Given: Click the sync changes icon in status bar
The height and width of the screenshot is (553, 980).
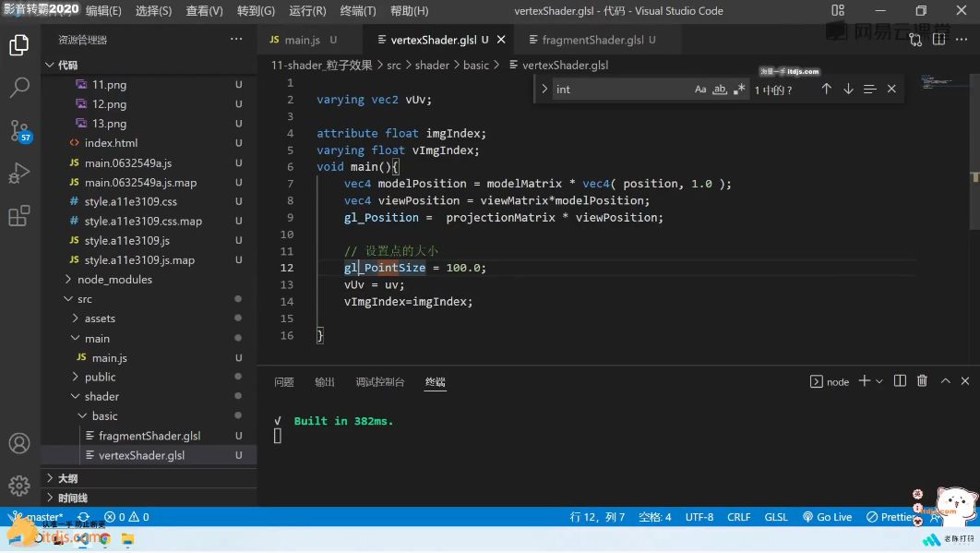Looking at the screenshot, I should click(x=83, y=517).
